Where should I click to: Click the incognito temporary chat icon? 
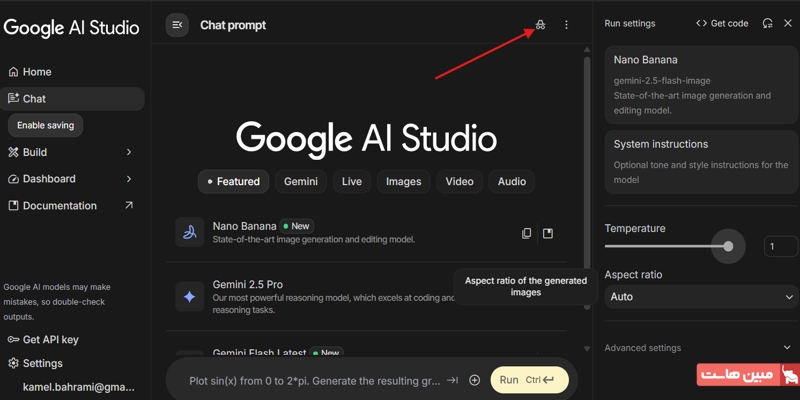(540, 25)
